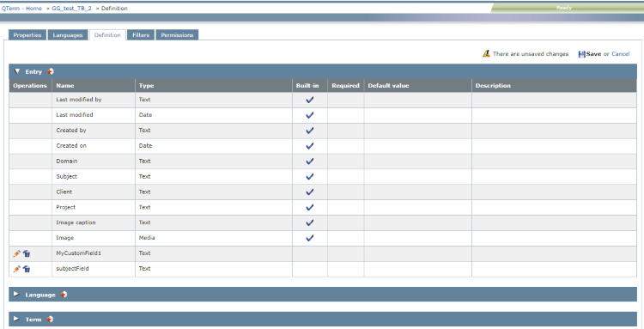Open the Filters tab
Image resolution: width=644 pixels, height=329 pixels.
pos(141,35)
